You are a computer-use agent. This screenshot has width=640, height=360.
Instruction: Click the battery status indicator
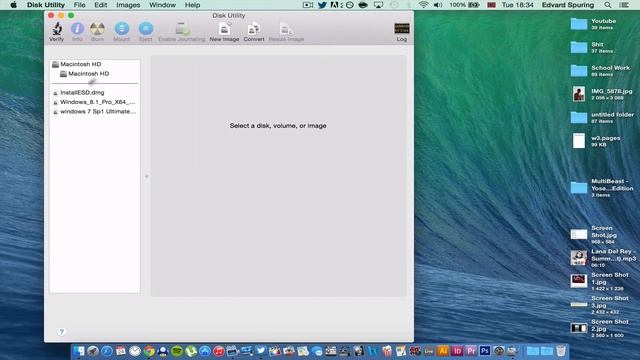(464, 5)
